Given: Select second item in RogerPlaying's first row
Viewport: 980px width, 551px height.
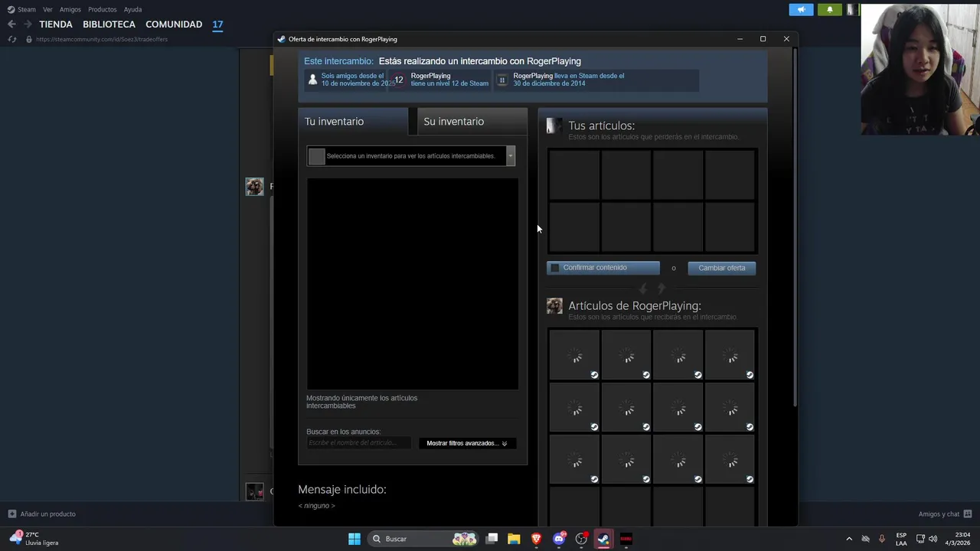Looking at the screenshot, I should [626, 355].
